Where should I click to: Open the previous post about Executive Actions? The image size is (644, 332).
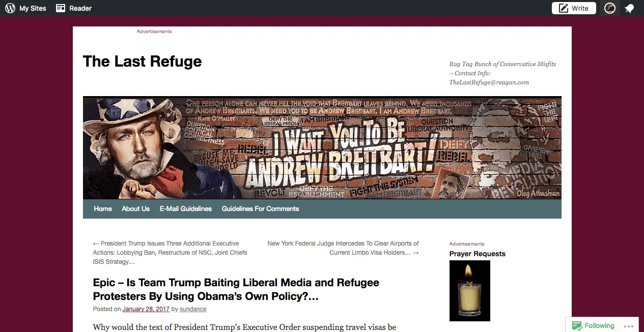[170, 253]
